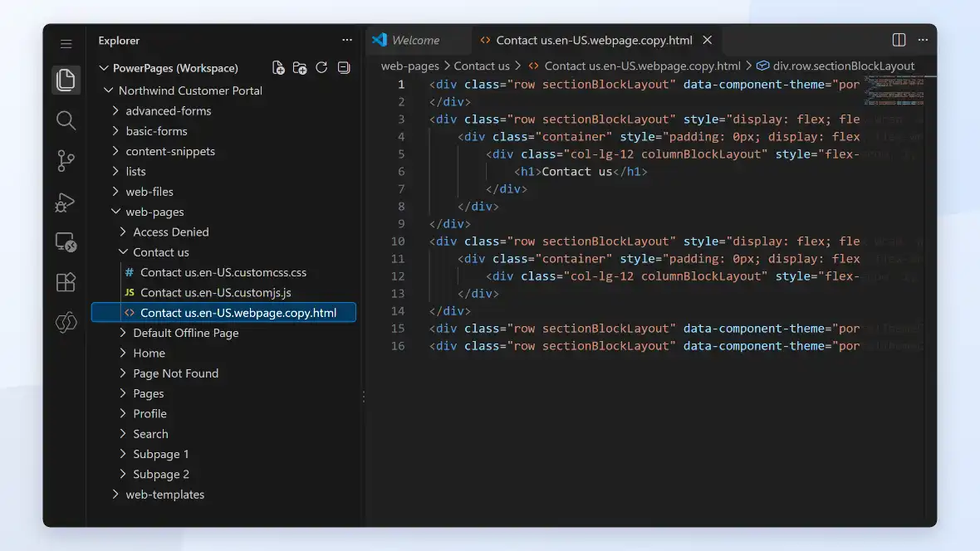The height and width of the screenshot is (551, 980).
Task: Collapse the PowerPages (Workspace) section
Action: (104, 68)
